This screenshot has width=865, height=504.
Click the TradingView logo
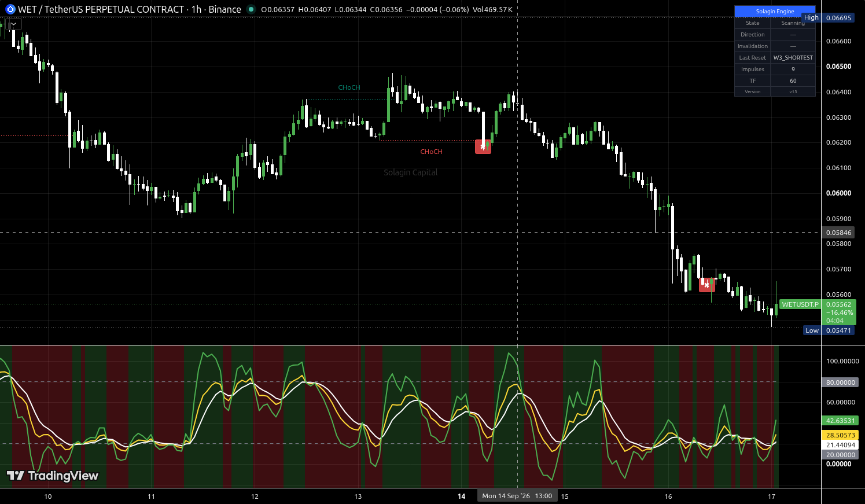click(x=53, y=476)
